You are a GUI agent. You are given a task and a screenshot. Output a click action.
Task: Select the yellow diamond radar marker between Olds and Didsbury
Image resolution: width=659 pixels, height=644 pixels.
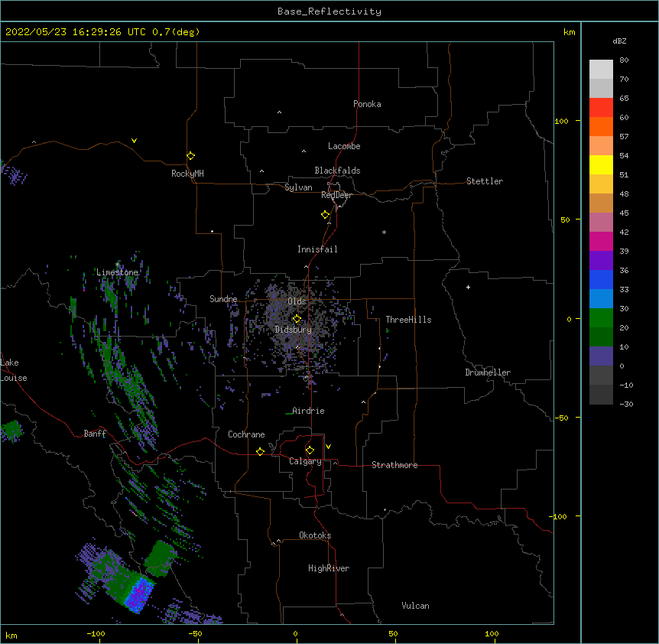pos(297,319)
